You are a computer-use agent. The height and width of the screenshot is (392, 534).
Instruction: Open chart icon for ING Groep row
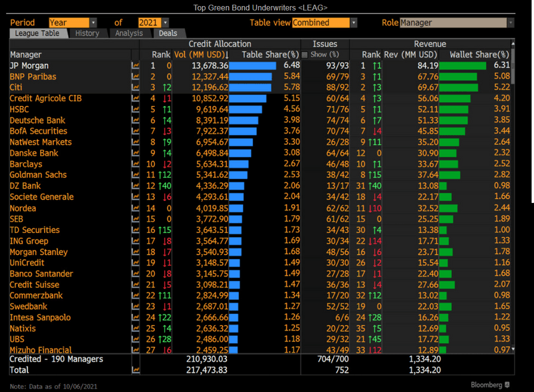pos(136,241)
